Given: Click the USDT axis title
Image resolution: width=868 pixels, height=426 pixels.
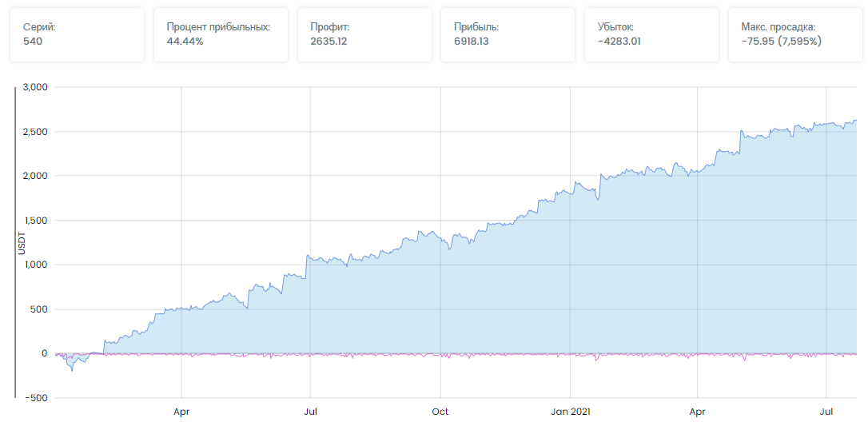Looking at the screenshot, I should click(22, 243).
